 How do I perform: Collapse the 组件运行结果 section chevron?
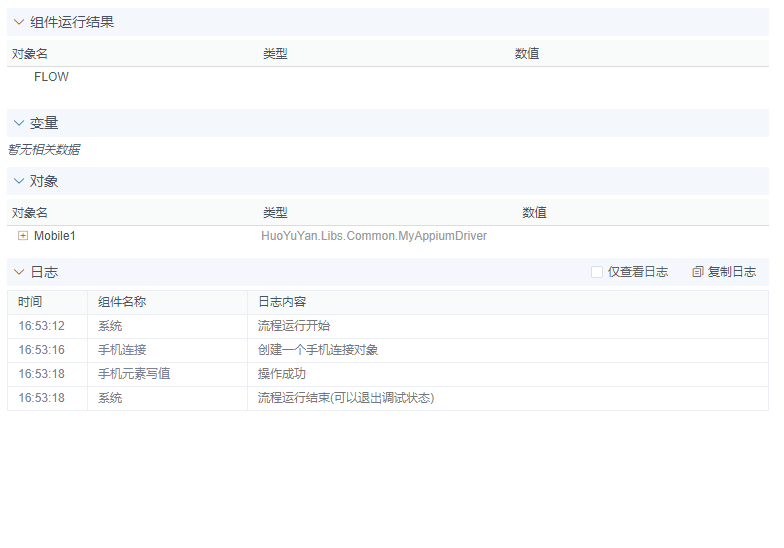[18, 22]
